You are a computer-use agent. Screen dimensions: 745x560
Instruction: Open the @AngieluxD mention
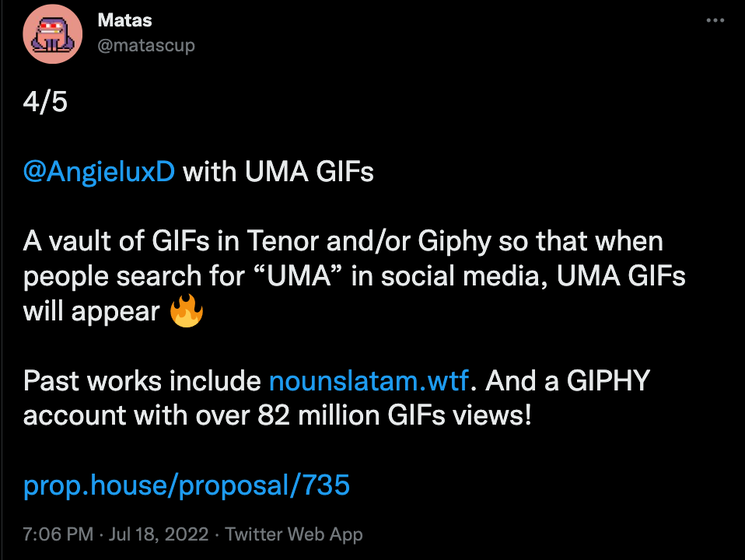coord(99,172)
